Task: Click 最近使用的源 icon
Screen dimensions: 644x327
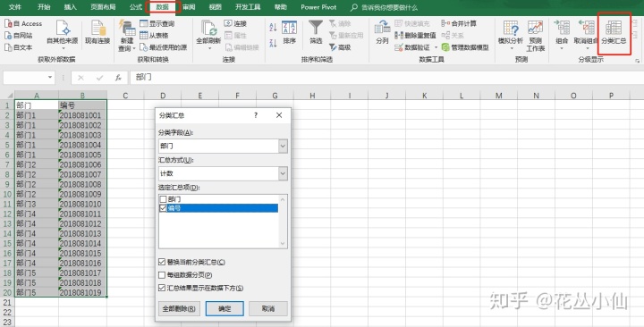Action: pyautogui.click(x=144, y=47)
